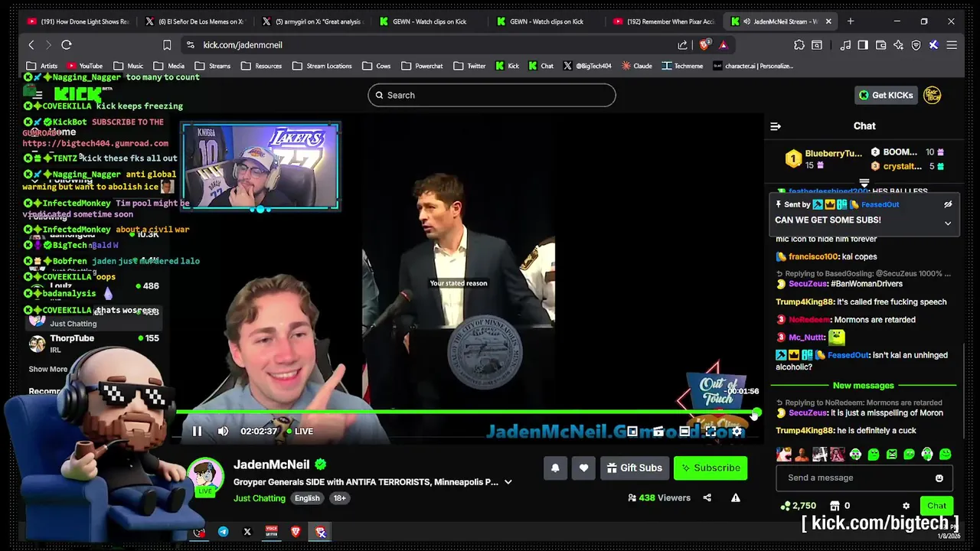Screen dimensions: 980x551
Task: Click username FeasedOut in pinned message
Action: [x=880, y=204]
